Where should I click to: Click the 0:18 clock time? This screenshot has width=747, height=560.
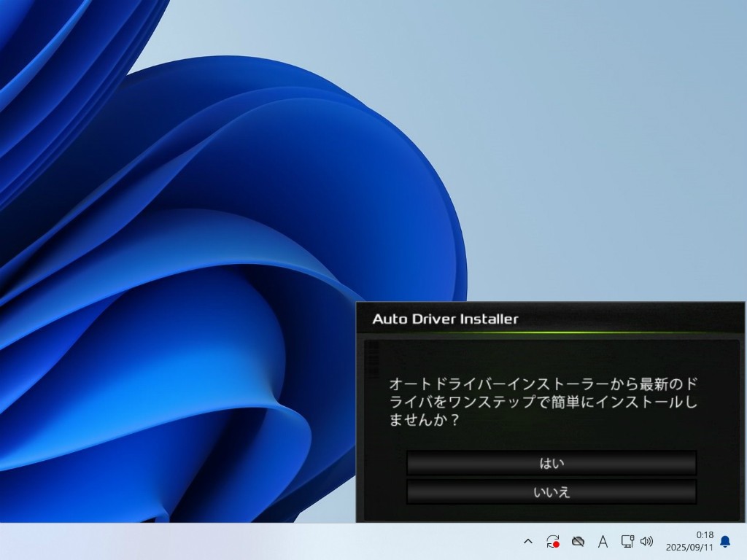(x=705, y=535)
